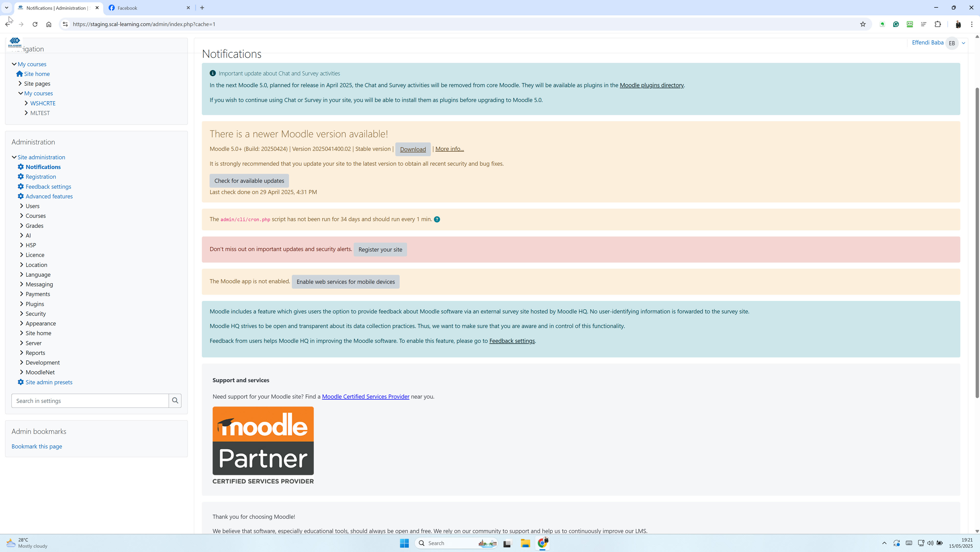The width and height of the screenshot is (980, 552).
Task: Open the browser extensions puzzle icon
Action: click(x=938, y=24)
